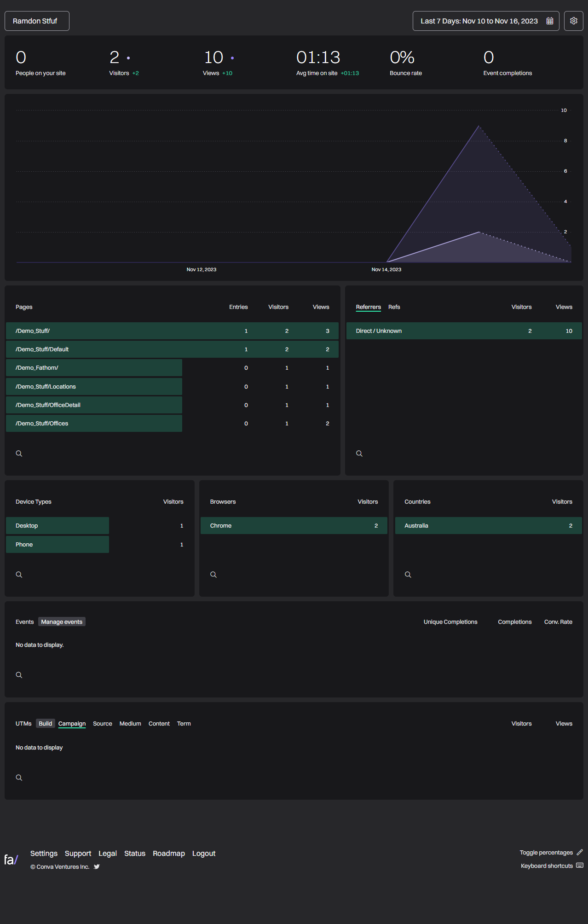Click search icon in Browsers panel
This screenshot has width=588, height=924.
point(213,575)
